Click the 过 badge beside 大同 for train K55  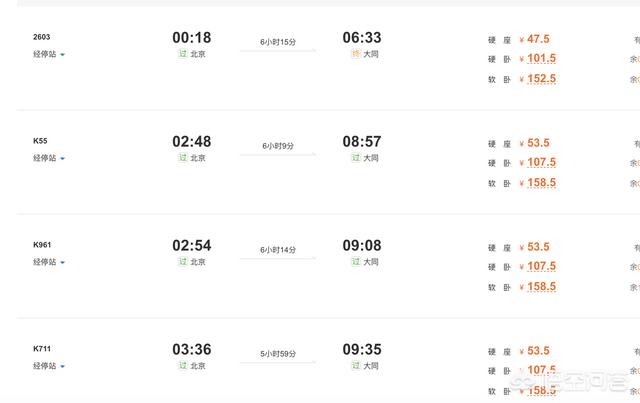(355, 158)
